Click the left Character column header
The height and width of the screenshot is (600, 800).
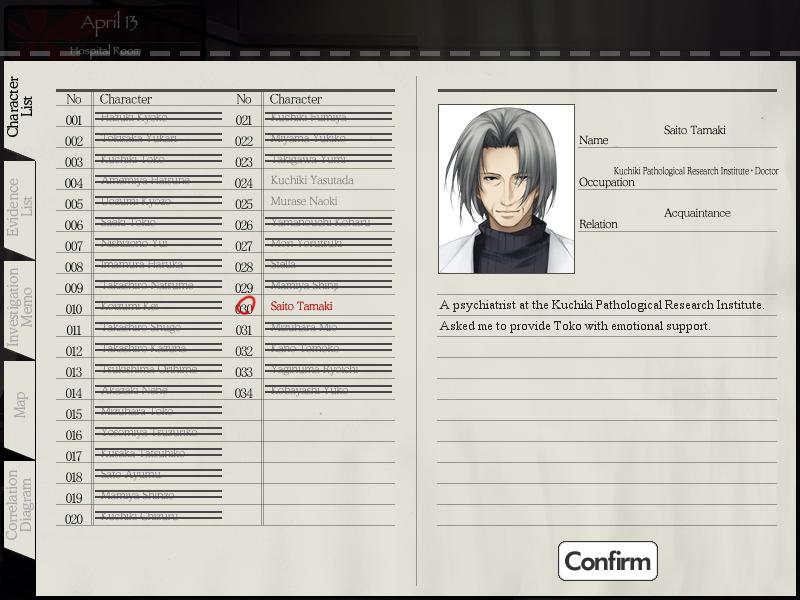pos(126,99)
